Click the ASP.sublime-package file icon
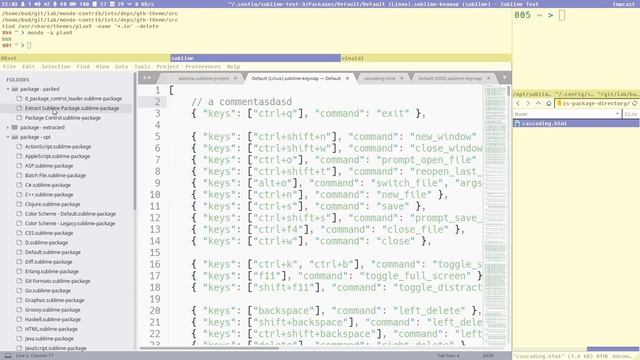 pos(19,166)
